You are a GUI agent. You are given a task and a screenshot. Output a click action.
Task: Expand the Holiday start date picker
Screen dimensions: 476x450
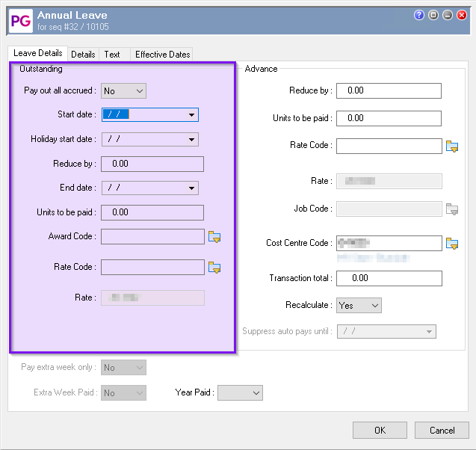click(x=191, y=139)
